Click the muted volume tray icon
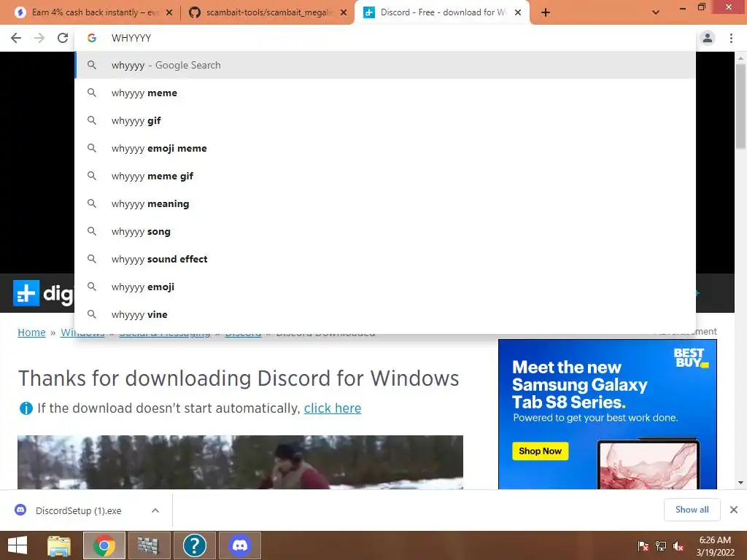The image size is (747, 560). coord(678,545)
